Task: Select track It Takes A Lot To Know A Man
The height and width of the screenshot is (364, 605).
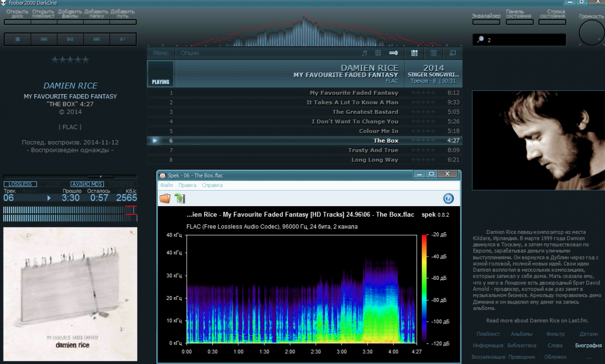Action: tap(305, 102)
